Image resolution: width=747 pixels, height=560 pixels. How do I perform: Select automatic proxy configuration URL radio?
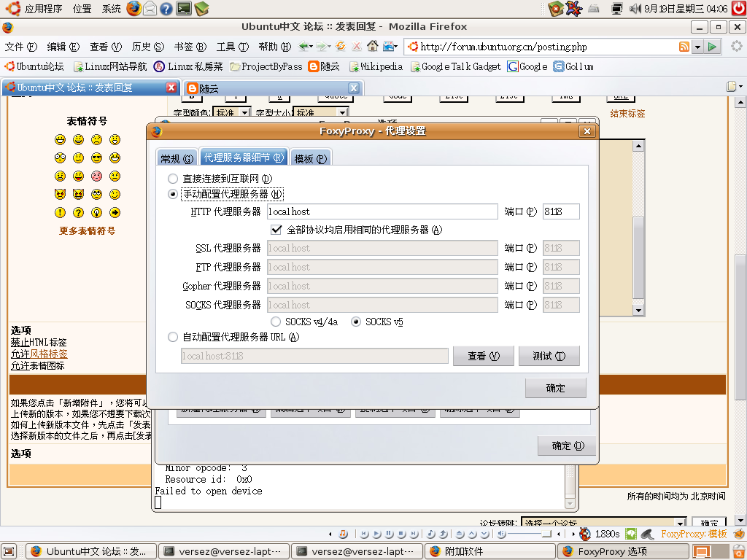click(172, 337)
